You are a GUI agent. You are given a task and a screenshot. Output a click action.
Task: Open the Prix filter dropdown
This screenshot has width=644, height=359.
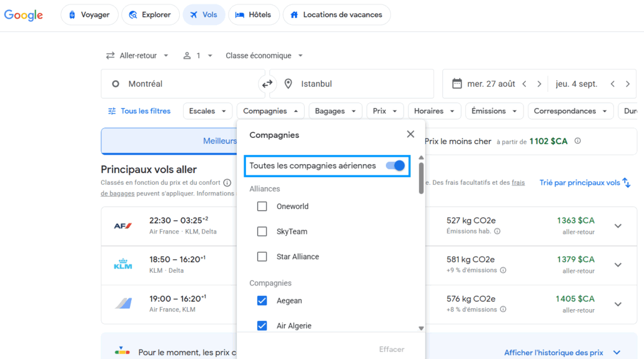click(385, 111)
